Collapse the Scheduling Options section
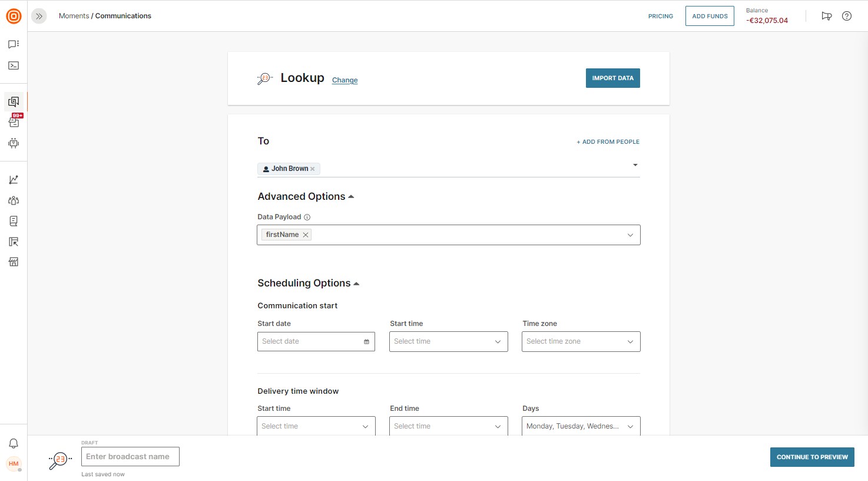 [x=356, y=284]
